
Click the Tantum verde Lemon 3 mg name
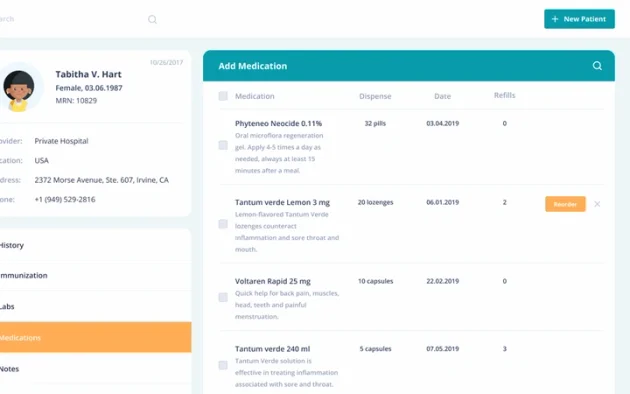[282, 202]
